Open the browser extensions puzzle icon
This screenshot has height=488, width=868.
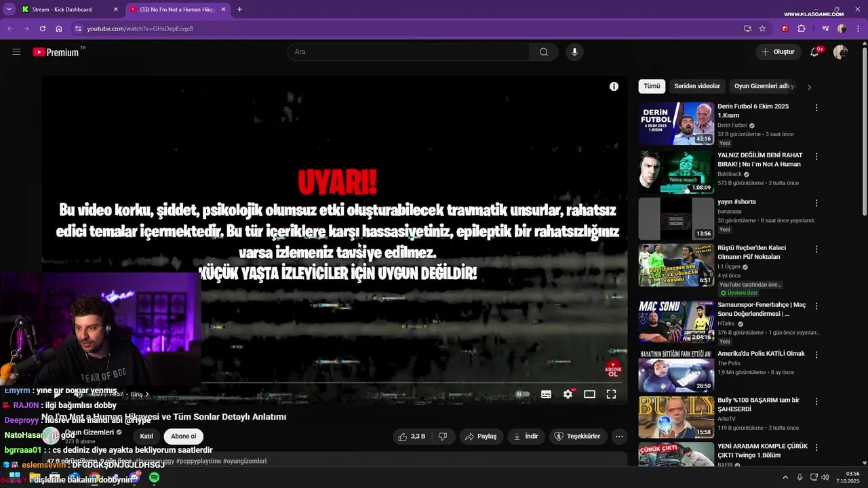(x=802, y=28)
